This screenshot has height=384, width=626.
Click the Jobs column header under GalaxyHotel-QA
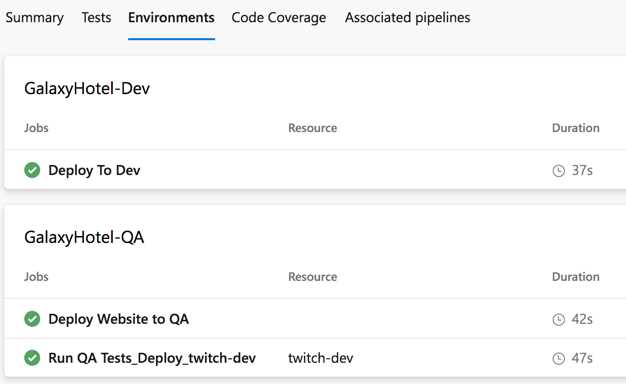pos(36,277)
